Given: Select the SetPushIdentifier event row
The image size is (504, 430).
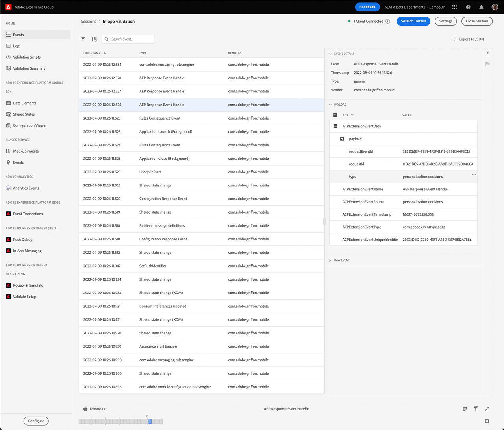Looking at the screenshot, I should coord(202,266).
